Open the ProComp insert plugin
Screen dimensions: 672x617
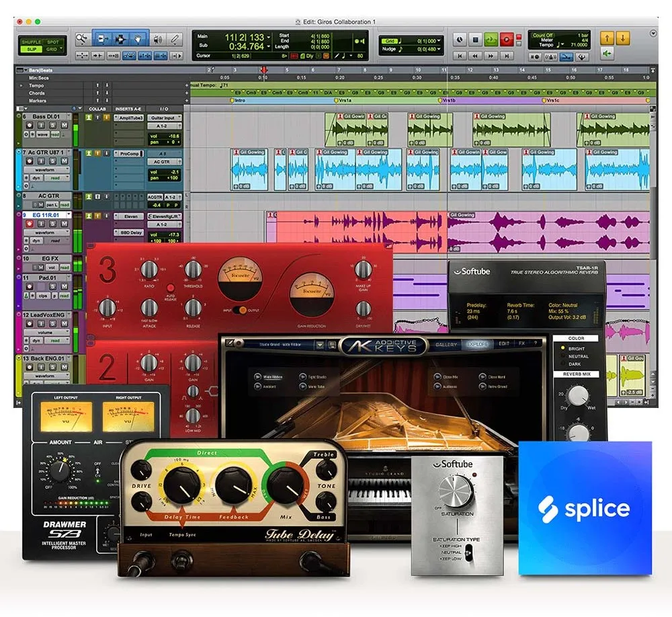pos(129,153)
